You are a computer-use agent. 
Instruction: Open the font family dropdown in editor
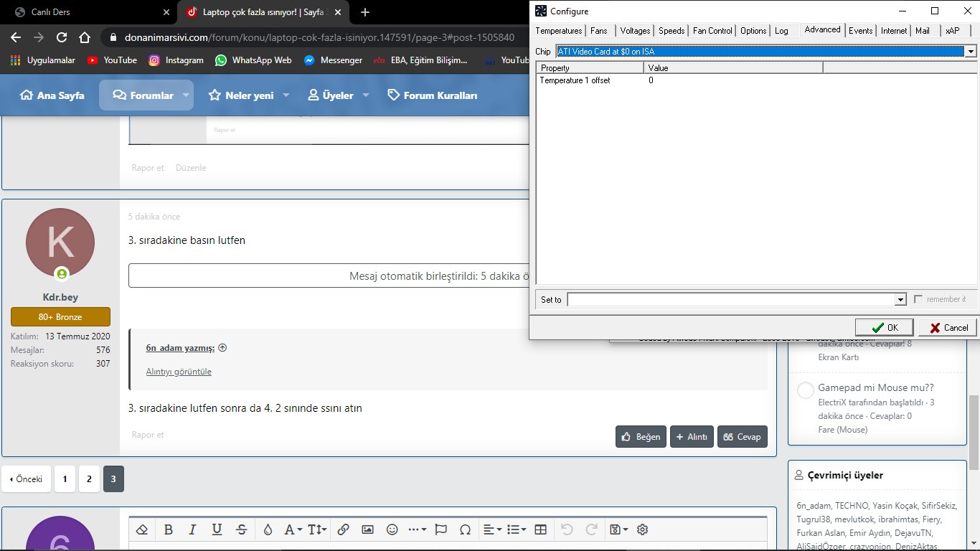(x=293, y=529)
